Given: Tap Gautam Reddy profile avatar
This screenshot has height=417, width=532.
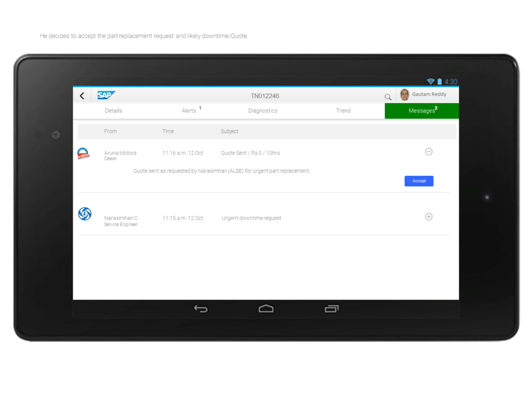Looking at the screenshot, I should 405,95.
